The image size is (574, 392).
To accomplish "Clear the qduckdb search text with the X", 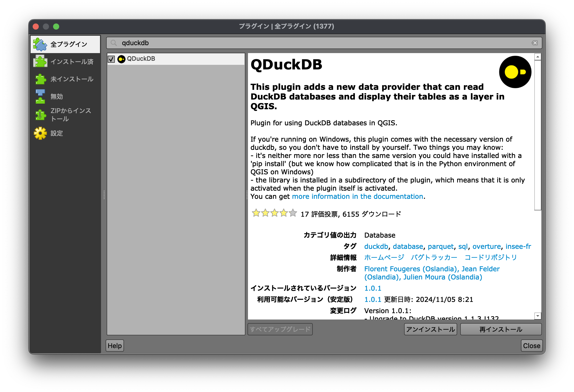I will (x=535, y=43).
